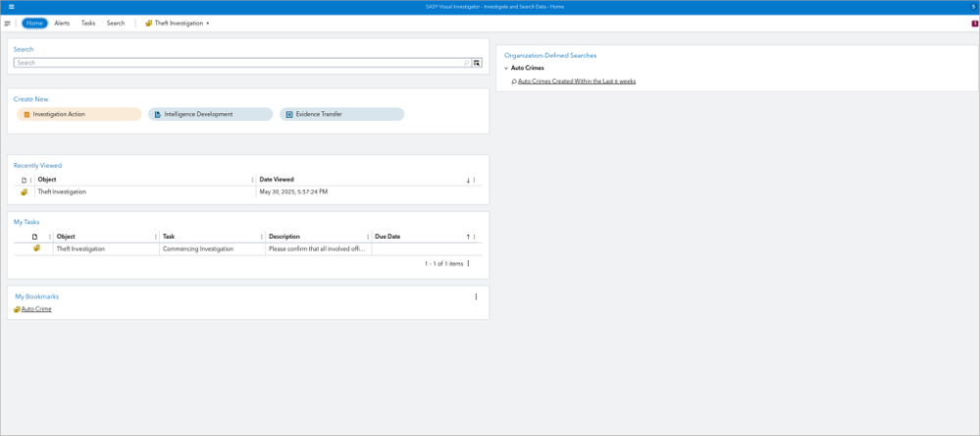
Task: Click the Create New section heading
Action: tap(30, 99)
